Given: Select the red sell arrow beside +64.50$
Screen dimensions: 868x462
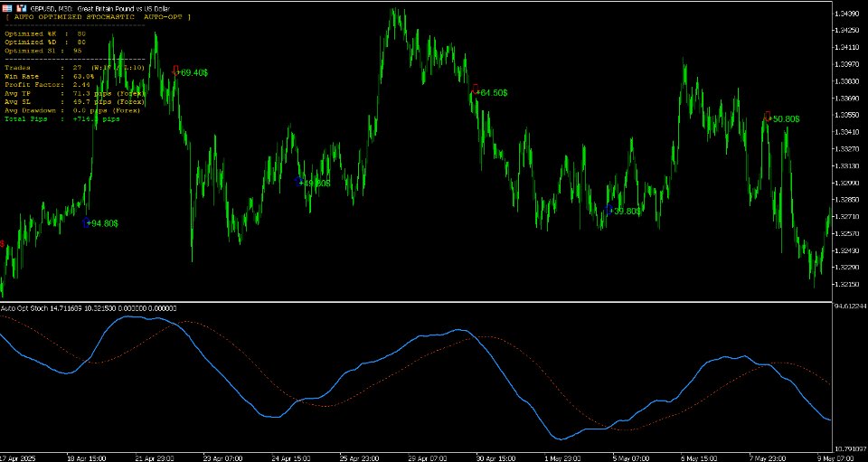Looking at the screenshot, I should point(475,89).
